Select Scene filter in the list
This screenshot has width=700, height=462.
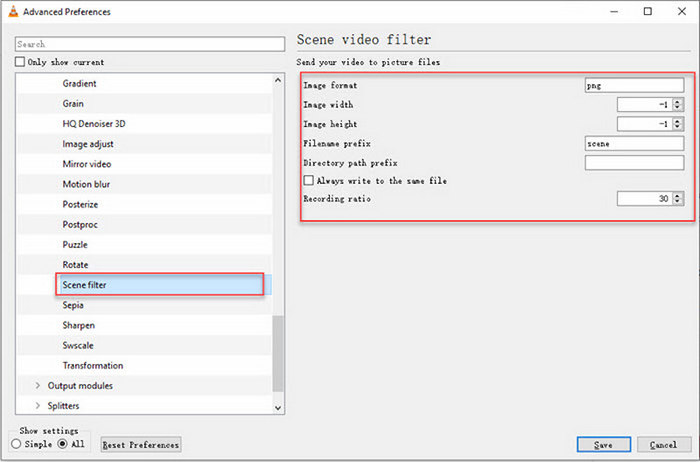(84, 285)
